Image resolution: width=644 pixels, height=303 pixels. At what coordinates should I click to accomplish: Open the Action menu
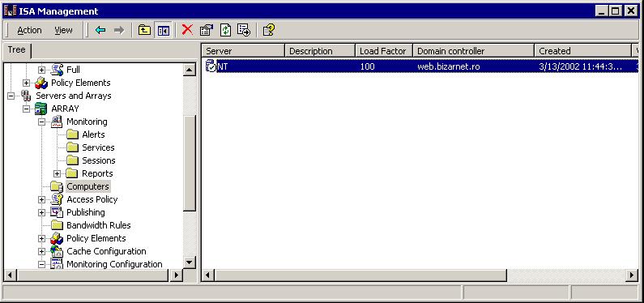[29, 31]
